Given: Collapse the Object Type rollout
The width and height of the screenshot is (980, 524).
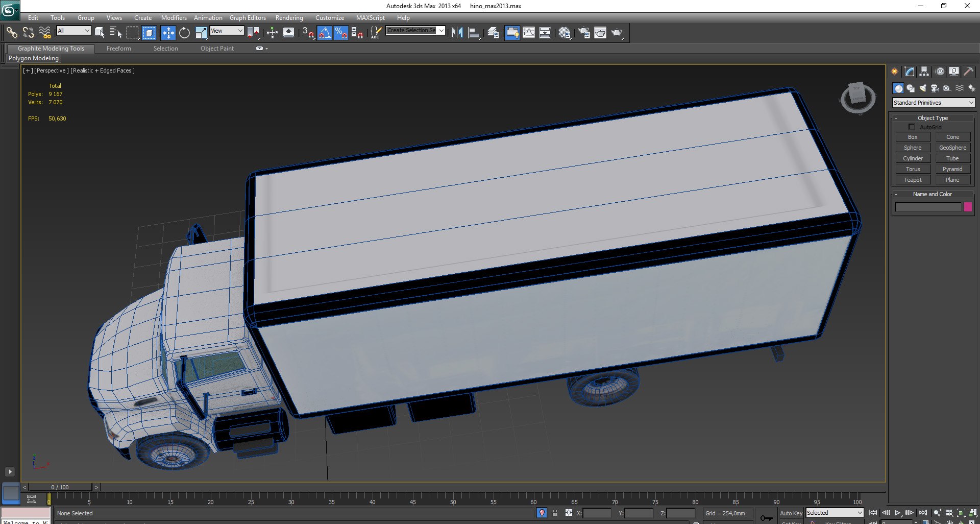Looking at the screenshot, I should tap(933, 118).
